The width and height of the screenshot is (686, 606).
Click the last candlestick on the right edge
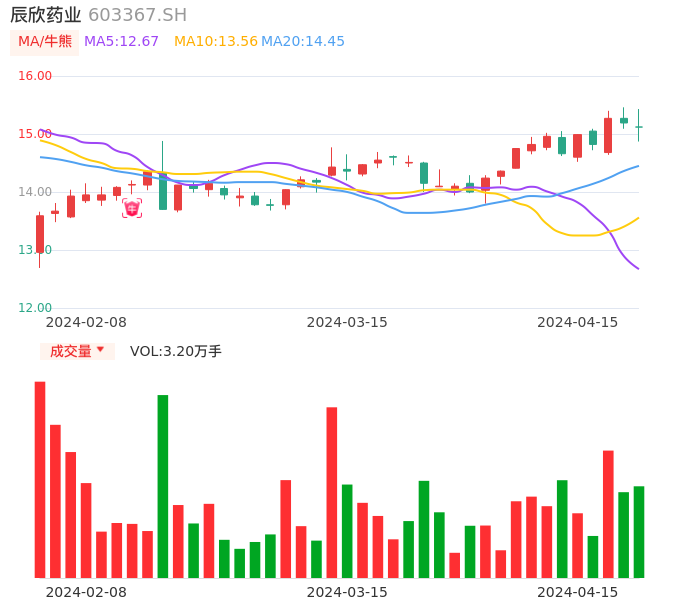pyautogui.click(x=639, y=127)
